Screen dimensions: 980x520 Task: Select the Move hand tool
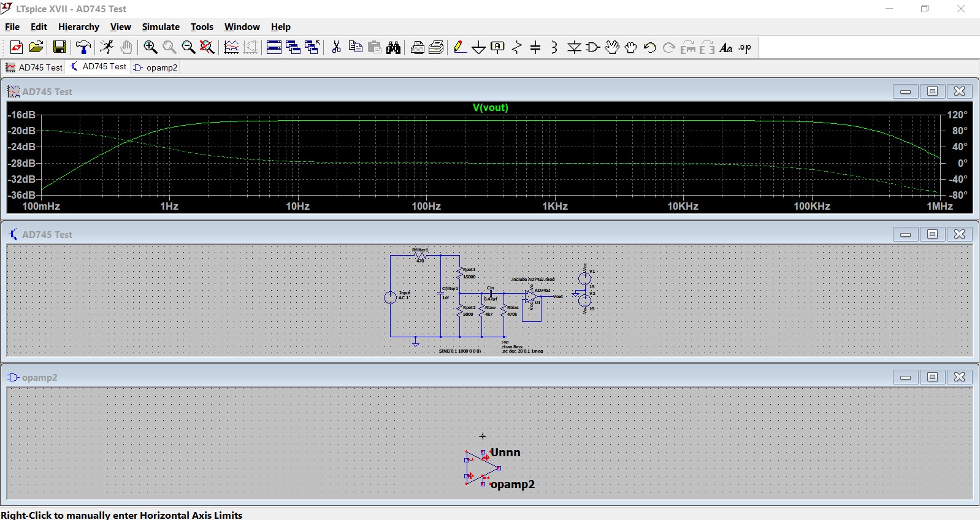point(612,47)
